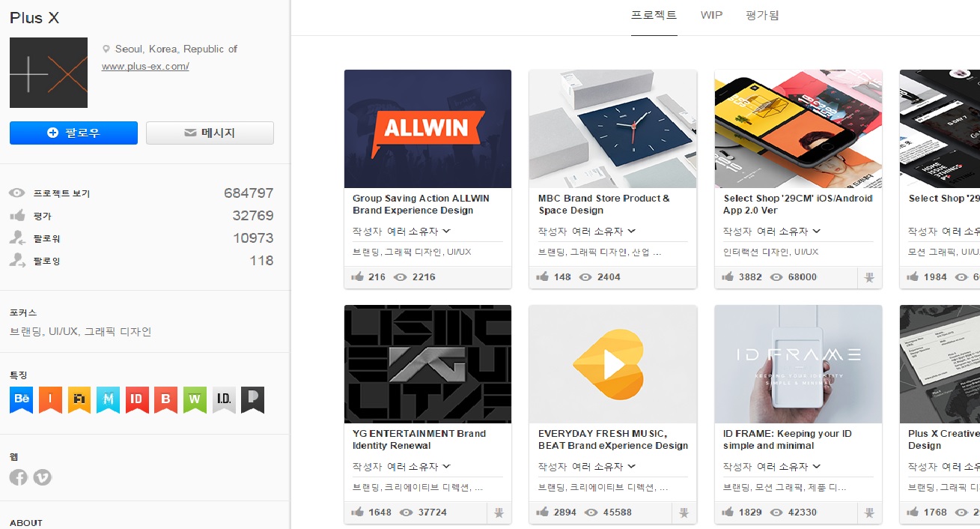Click the thumbs-up icon on ALLWIN card
This screenshot has width=980, height=529.
357,276
